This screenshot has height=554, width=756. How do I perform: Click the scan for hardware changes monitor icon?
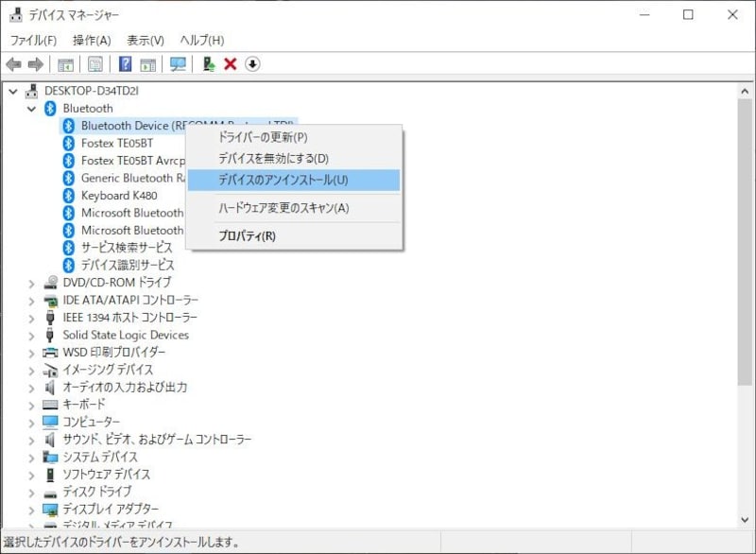tap(178, 64)
